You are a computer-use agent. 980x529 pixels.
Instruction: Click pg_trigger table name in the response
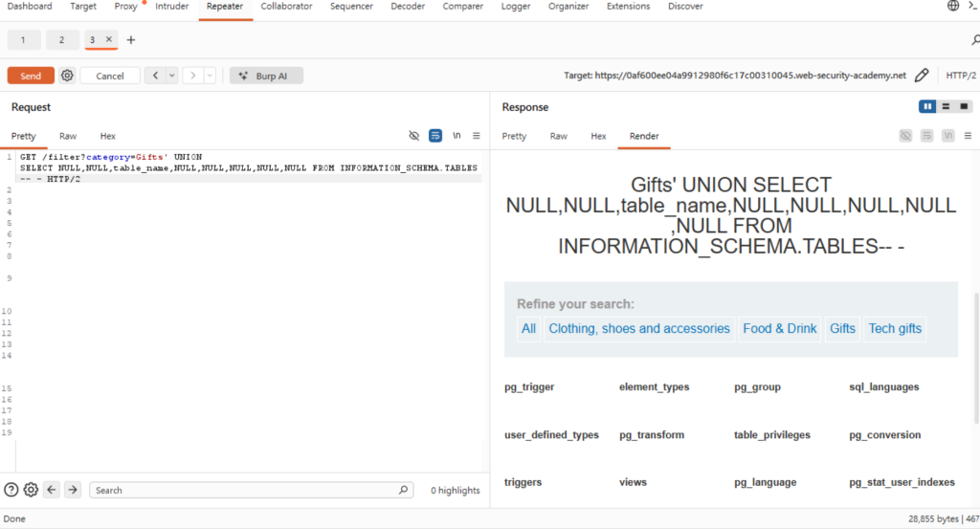pyautogui.click(x=529, y=387)
